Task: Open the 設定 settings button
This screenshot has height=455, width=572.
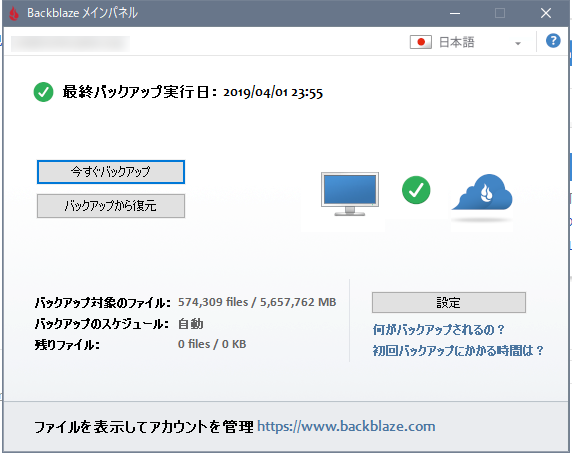Action: coord(449,302)
